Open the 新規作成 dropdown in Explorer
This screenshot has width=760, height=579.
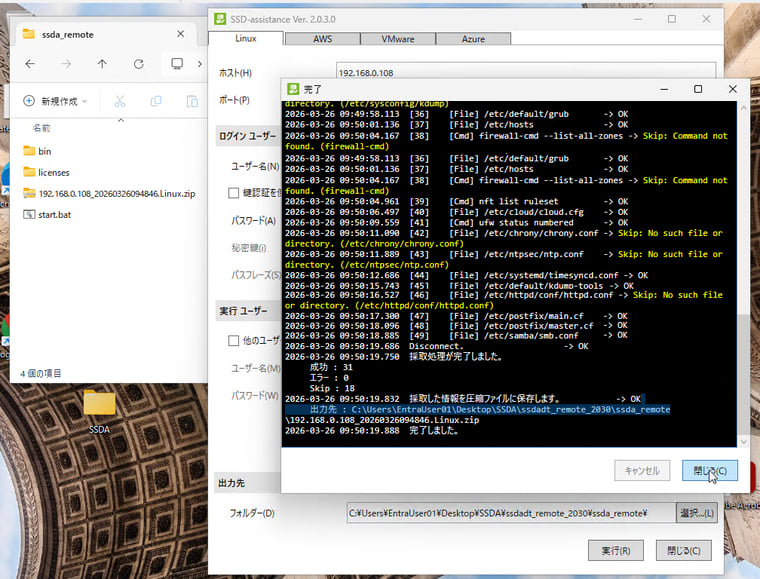coord(55,101)
